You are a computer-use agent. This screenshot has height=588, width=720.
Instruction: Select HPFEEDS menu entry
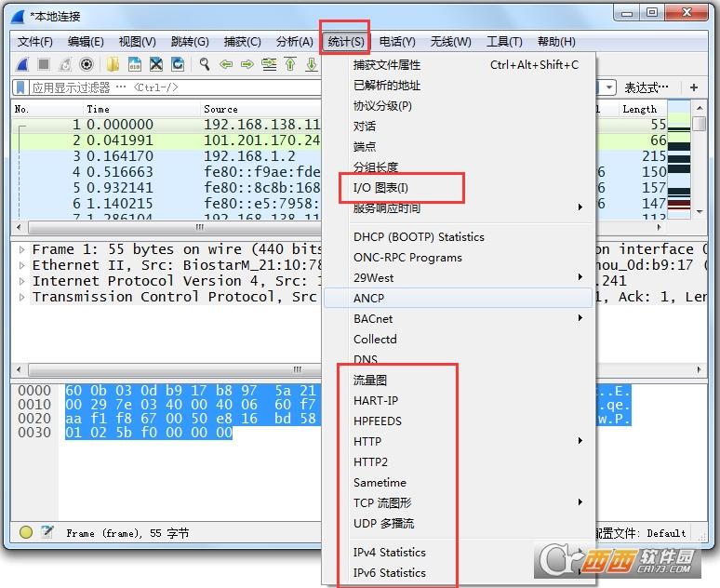point(458,421)
